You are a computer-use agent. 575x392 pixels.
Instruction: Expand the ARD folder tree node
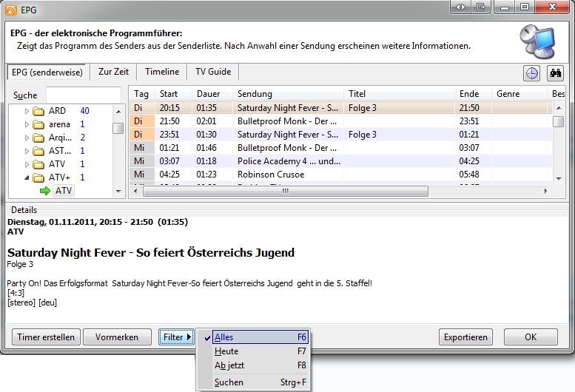(x=27, y=112)
